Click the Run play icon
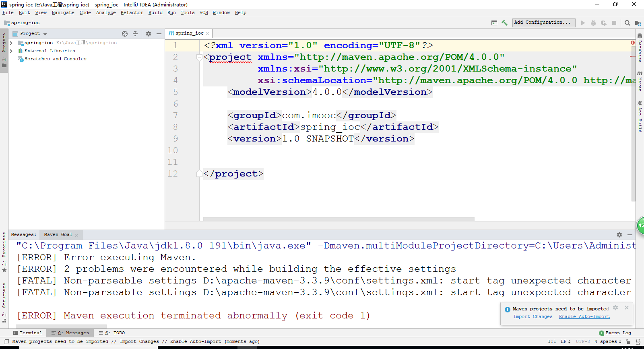This screenshot has height=349, width=644. click(583, 23)
